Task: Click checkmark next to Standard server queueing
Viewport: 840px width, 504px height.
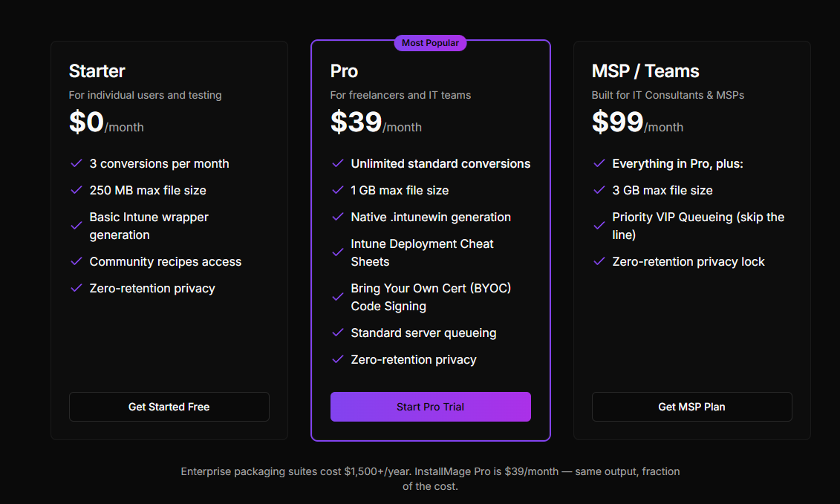Action: coord(337,333)
